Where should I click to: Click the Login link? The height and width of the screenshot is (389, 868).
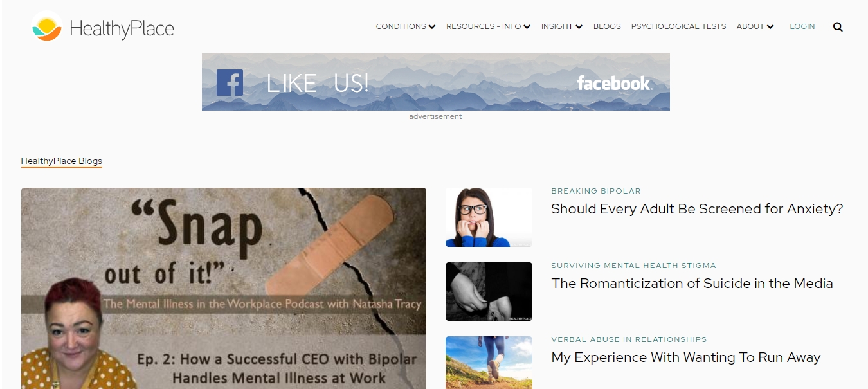(802, 26)
